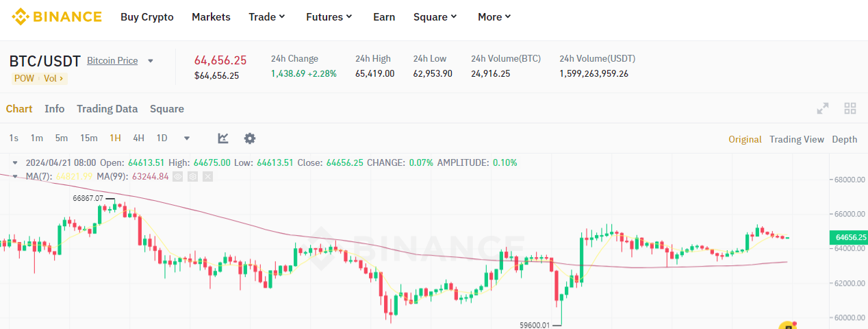Switch chart to Depth view

(844, 139)
